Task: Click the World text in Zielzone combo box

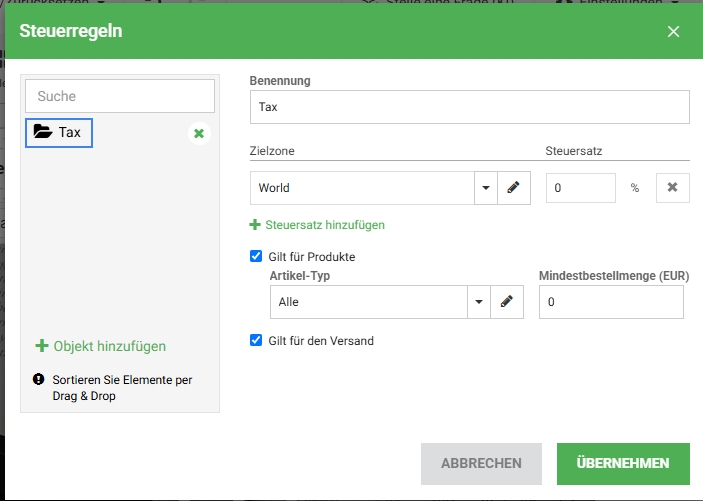Action: point(360,188)
